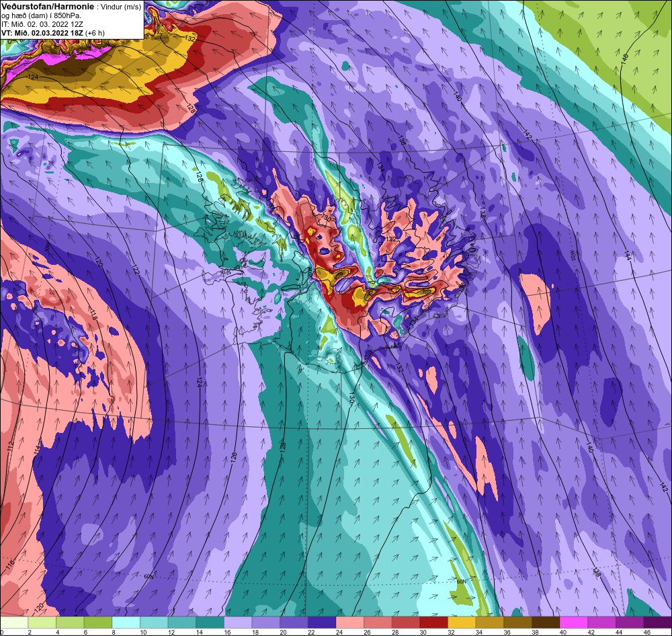This screenshot has width=672, height=636.
Task: Select the light green 2–4 m/s legend swatch
Action: [x=42, y=623]
